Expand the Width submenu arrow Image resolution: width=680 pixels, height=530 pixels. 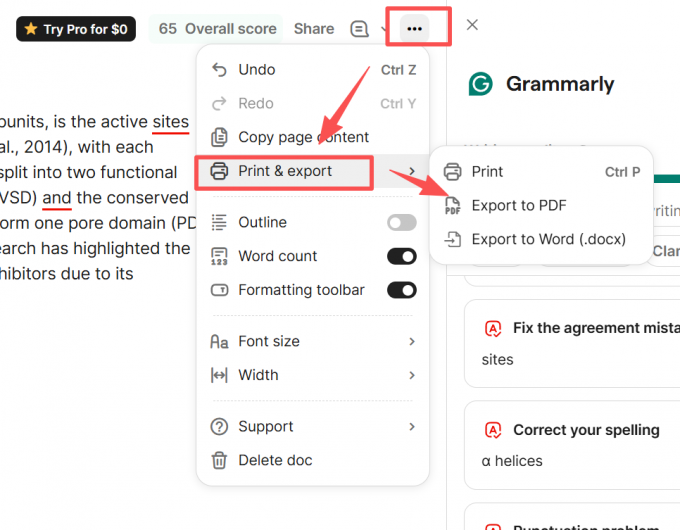(x=412, y=375)
